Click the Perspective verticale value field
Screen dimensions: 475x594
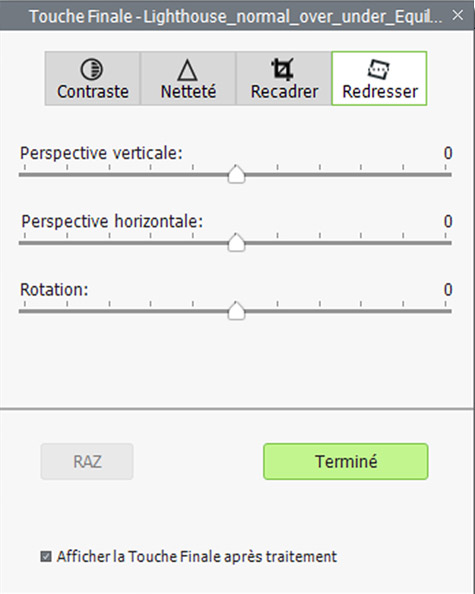(448, 153)
